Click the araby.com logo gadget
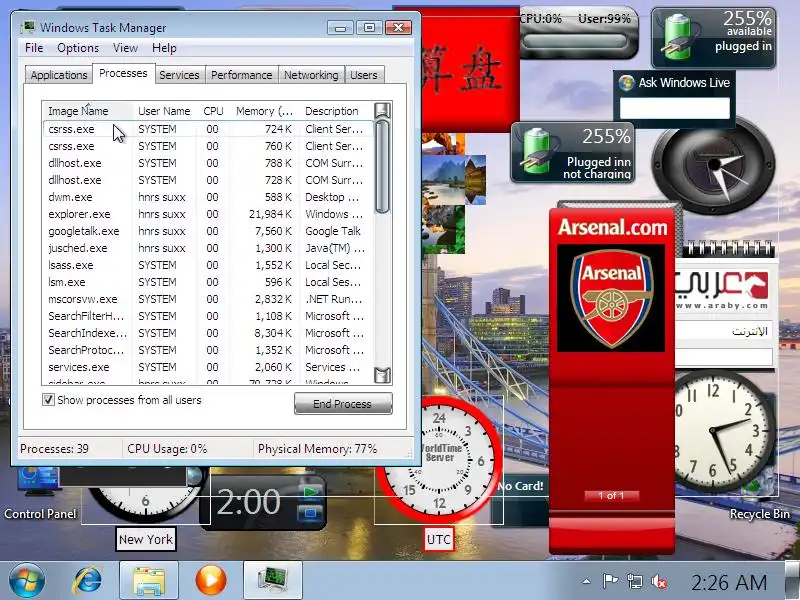This screenshot has width=800, height=600. pos(723,289)
